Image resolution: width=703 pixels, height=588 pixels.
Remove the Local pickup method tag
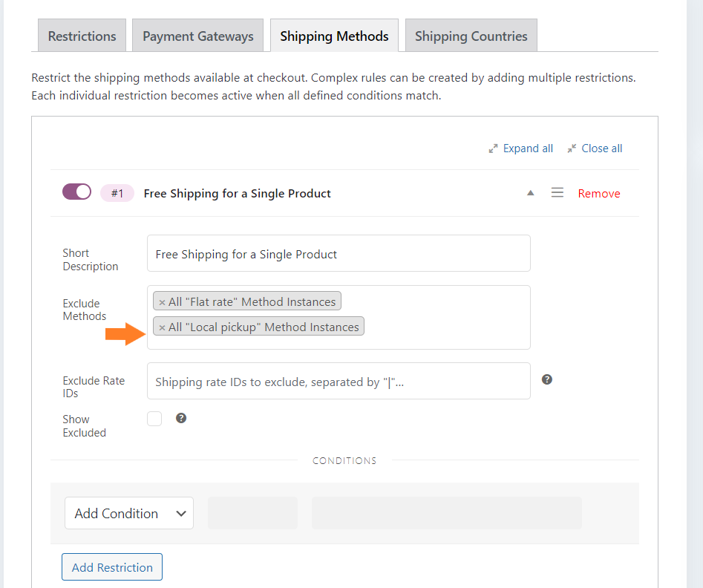(x=163, y=328)
